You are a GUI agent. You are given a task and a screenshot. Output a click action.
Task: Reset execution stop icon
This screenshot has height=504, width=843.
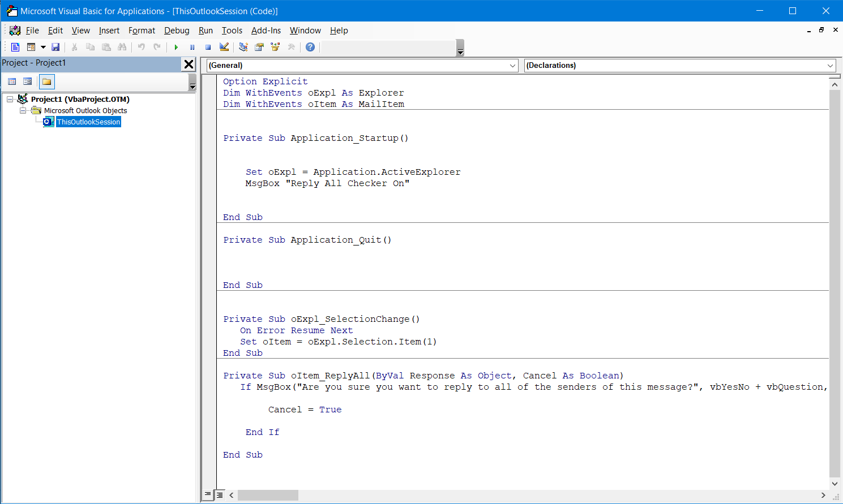(208, 47)
